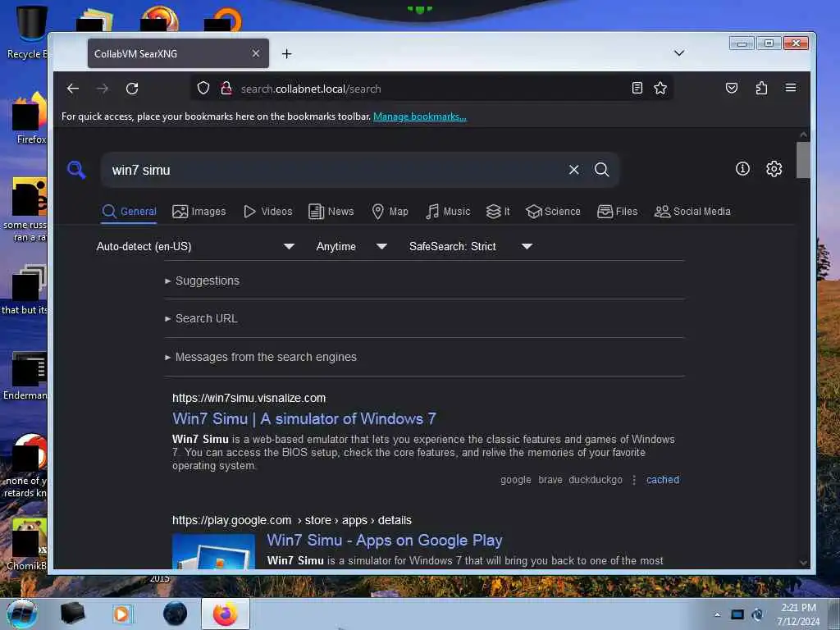Open the shield tracking protection icon

pos(203,88)
